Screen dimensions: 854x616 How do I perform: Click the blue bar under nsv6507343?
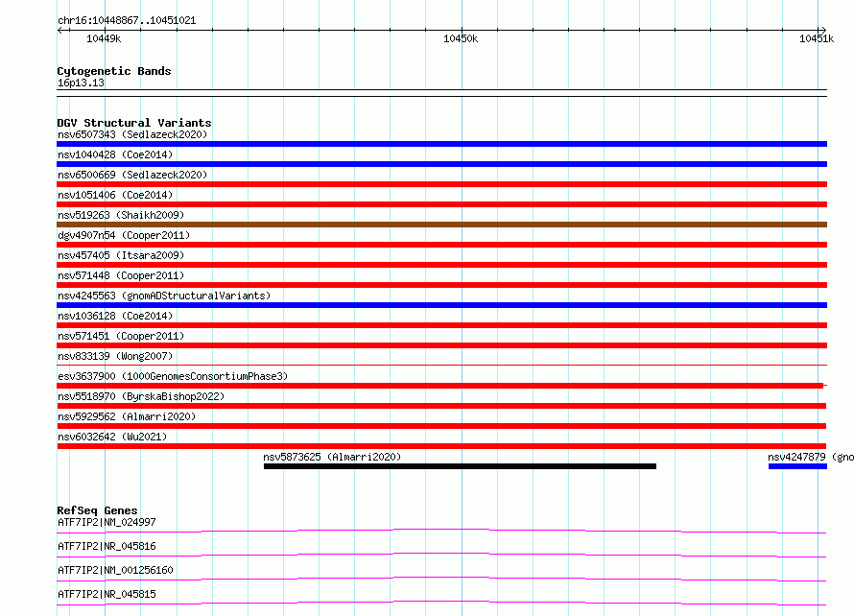pyautogui.click(x=441, y=144)
